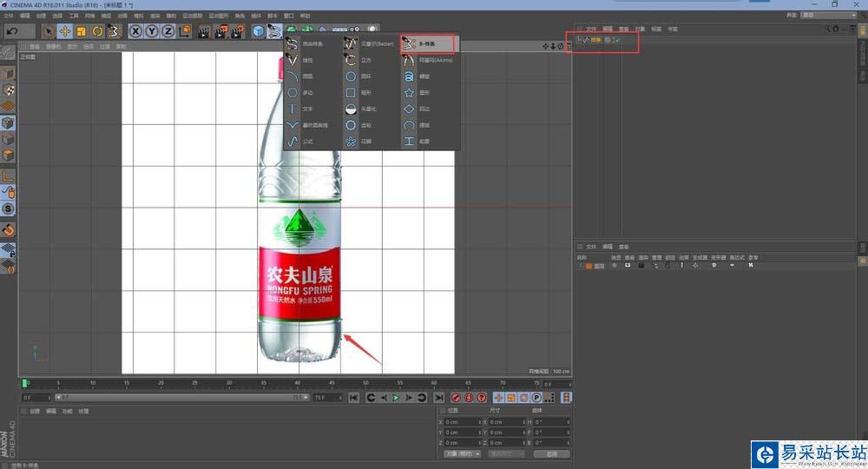Screen dimensions: 868x469
Task: Select the Edges mode cube icon
Action: (8, 139)
